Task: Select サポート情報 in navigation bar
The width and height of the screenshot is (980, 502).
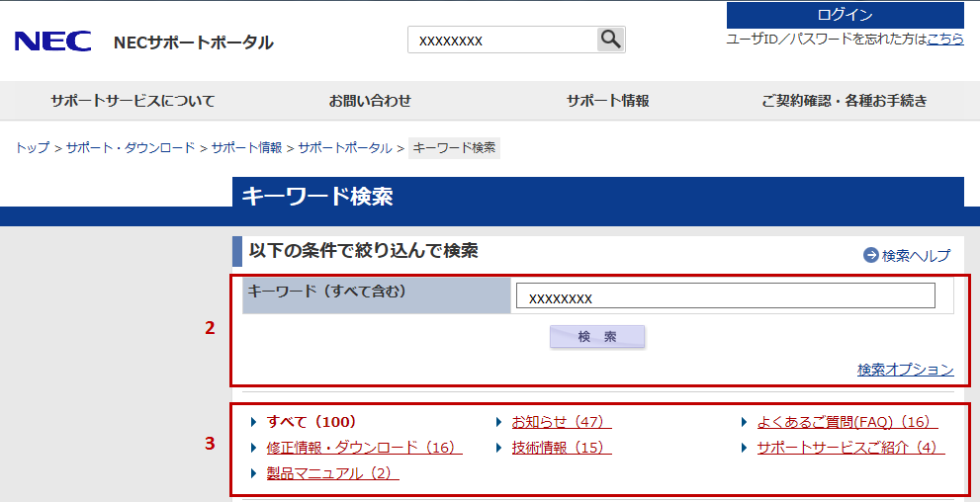Action: 607,101
